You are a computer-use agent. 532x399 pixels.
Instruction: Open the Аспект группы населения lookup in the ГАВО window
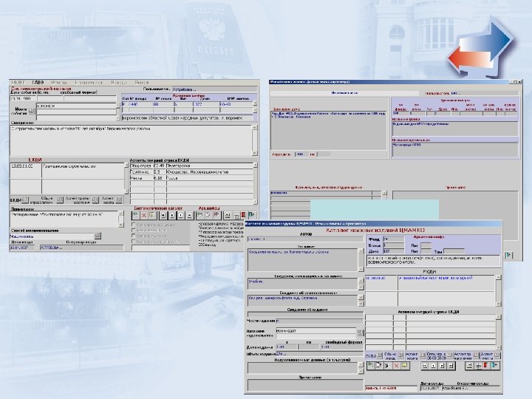[95, 199]
